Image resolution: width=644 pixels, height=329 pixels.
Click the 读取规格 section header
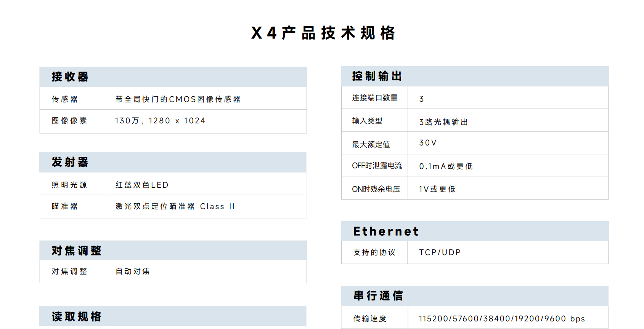(x=77, y=317)
